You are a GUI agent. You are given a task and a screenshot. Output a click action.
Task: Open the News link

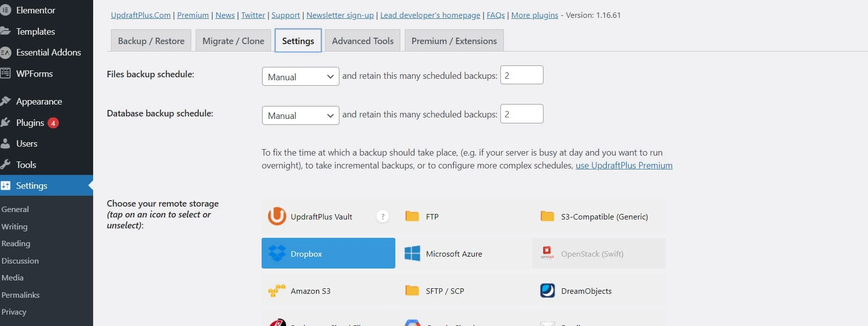pos(225,15)
